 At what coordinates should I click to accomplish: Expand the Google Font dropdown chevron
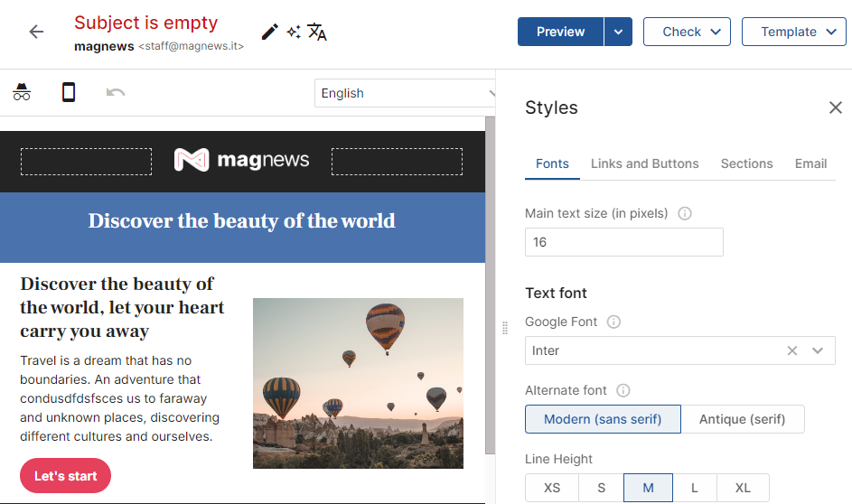pyautogui.click(x=818, y=350)
